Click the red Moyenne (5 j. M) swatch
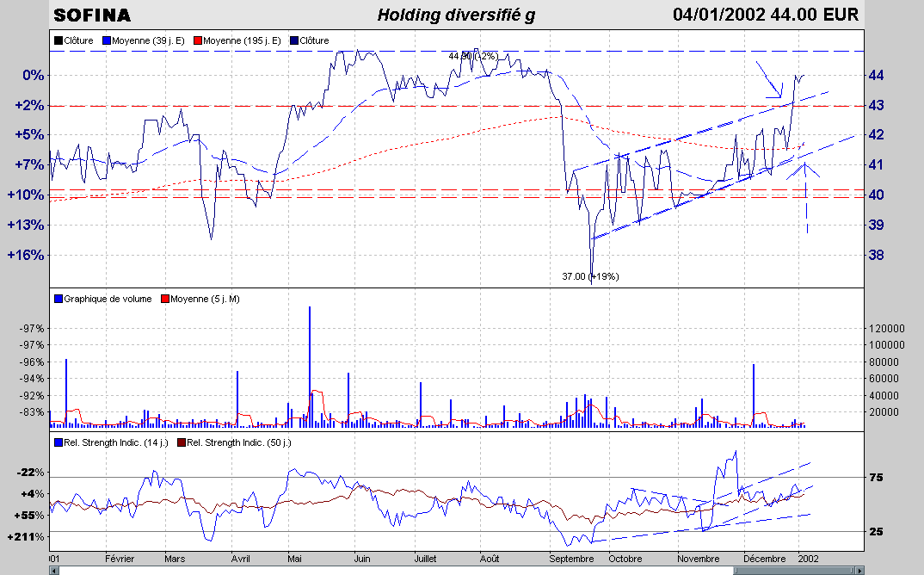This screenshot has height=575, width=924. click(x=165, y=299)
